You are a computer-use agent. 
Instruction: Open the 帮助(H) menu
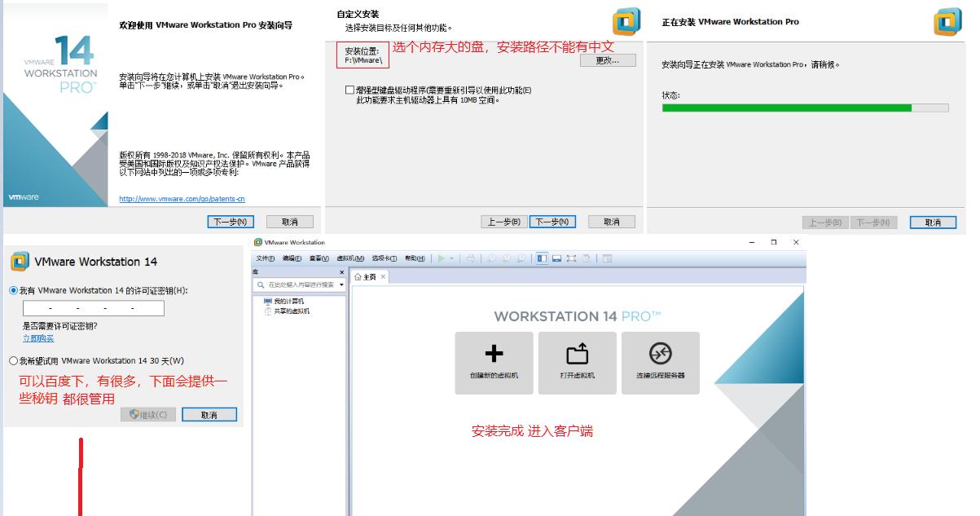tap(415, 258)
